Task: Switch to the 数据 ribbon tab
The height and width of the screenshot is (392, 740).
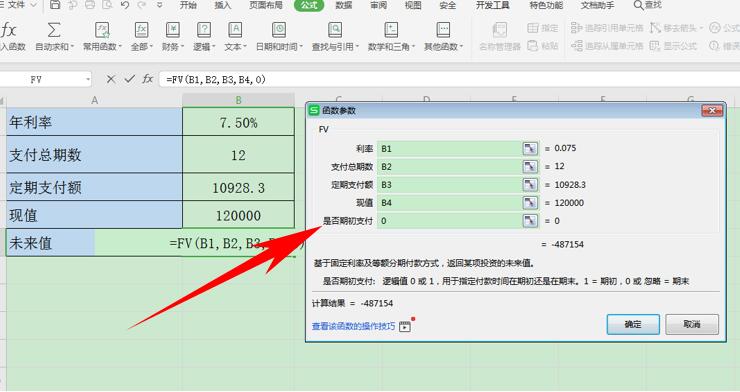Action: pyautogui.click(x=344, y=5)
